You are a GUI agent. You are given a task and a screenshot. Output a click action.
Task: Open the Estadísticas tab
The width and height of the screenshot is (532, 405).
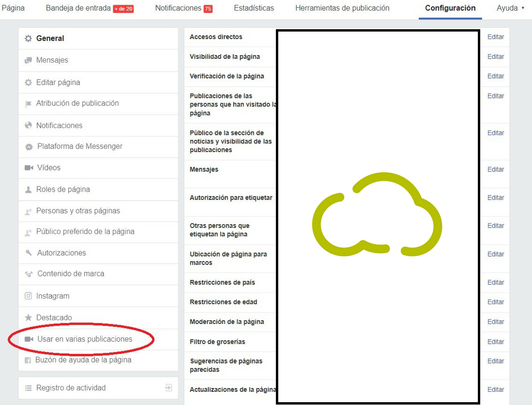[254, 8]
